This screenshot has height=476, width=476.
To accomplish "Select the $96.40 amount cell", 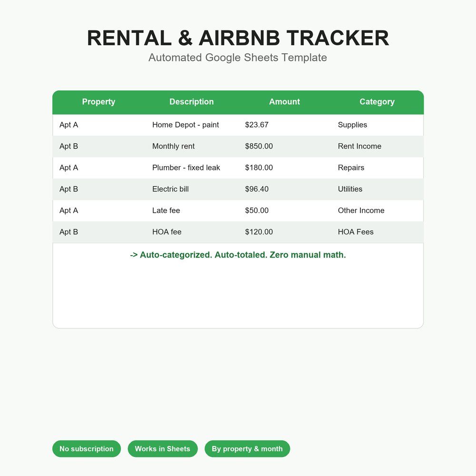I will click(257, 189).
